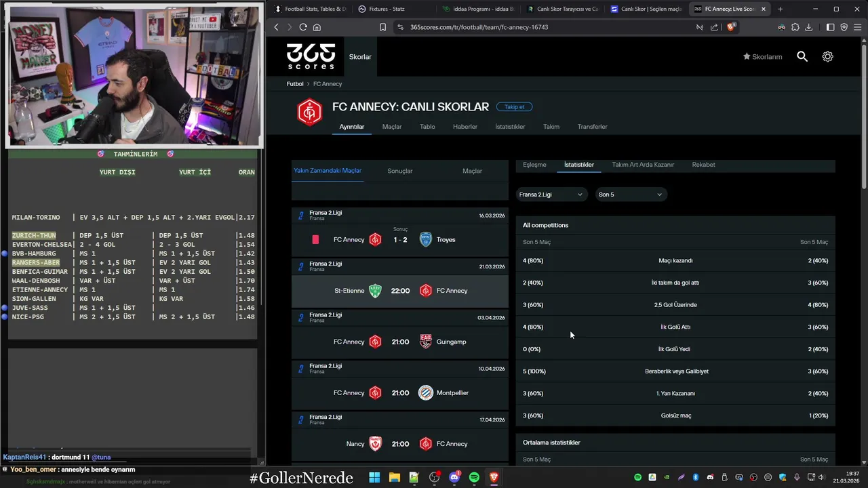Image resolution: width=868 pixels, height=488 pixels.
Task: Open FC Annecy vs Montpellier match
Action: pos(400,393)
